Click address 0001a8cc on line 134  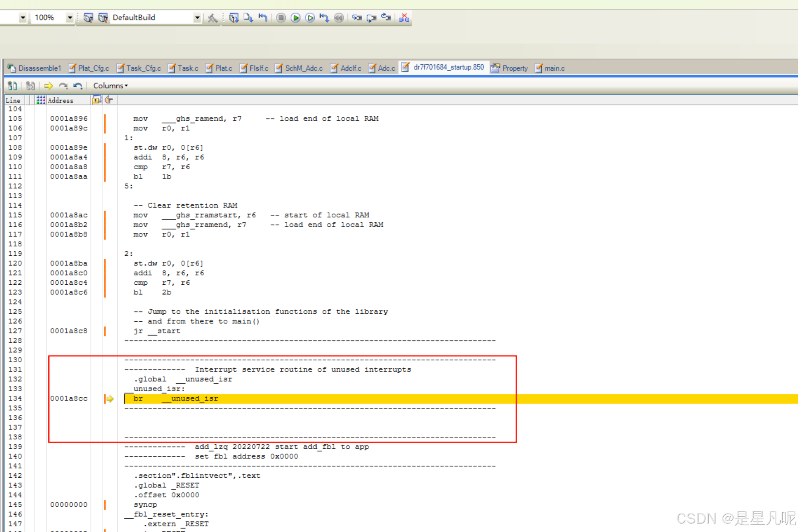tap(68, 398)
